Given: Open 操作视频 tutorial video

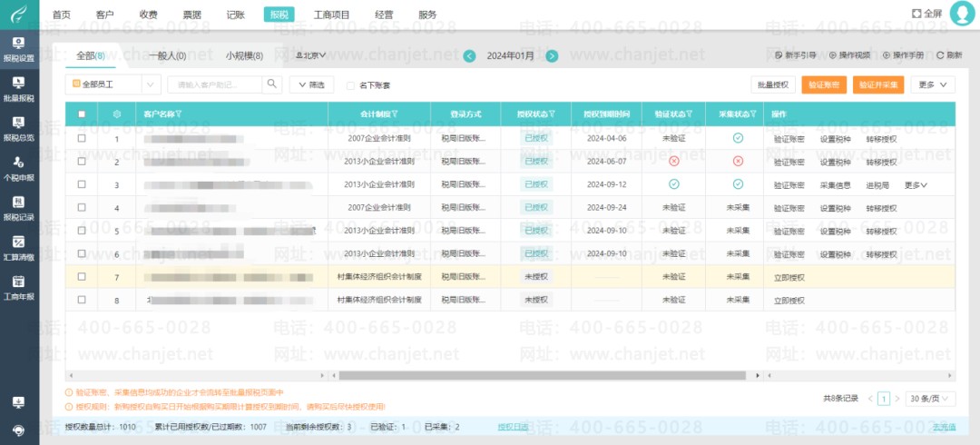Looking at the screenshot, I should (849, 55).
